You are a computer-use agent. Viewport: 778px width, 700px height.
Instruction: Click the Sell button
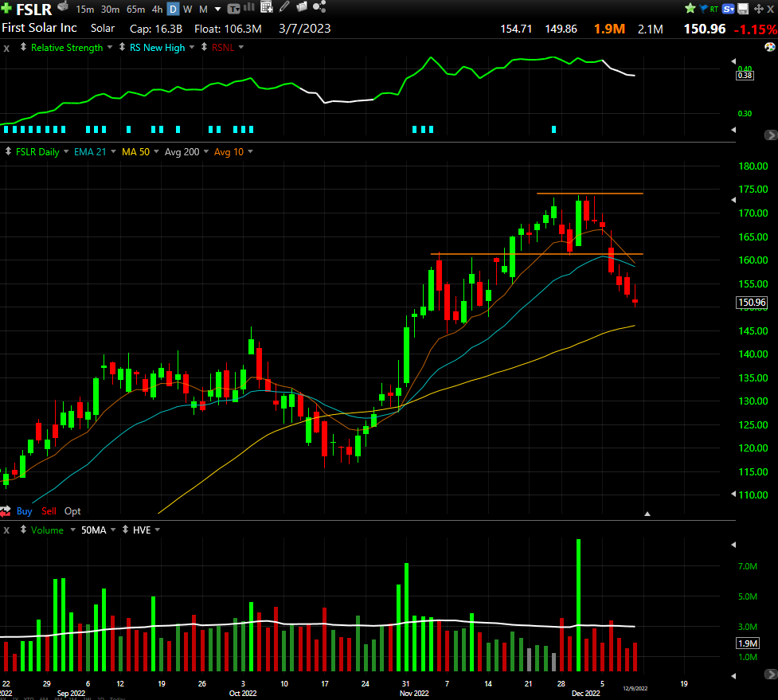tap(49, 511)
